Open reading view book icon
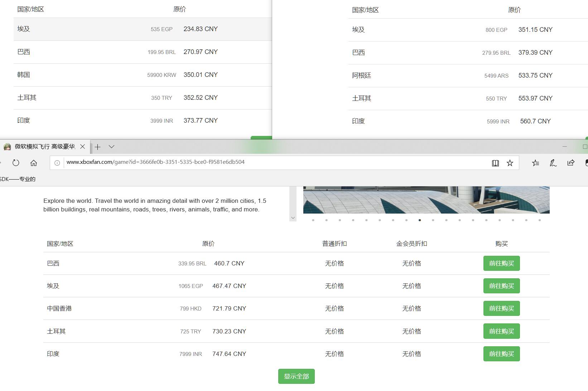This screenshot has height=391, width=588. [495, 163]
